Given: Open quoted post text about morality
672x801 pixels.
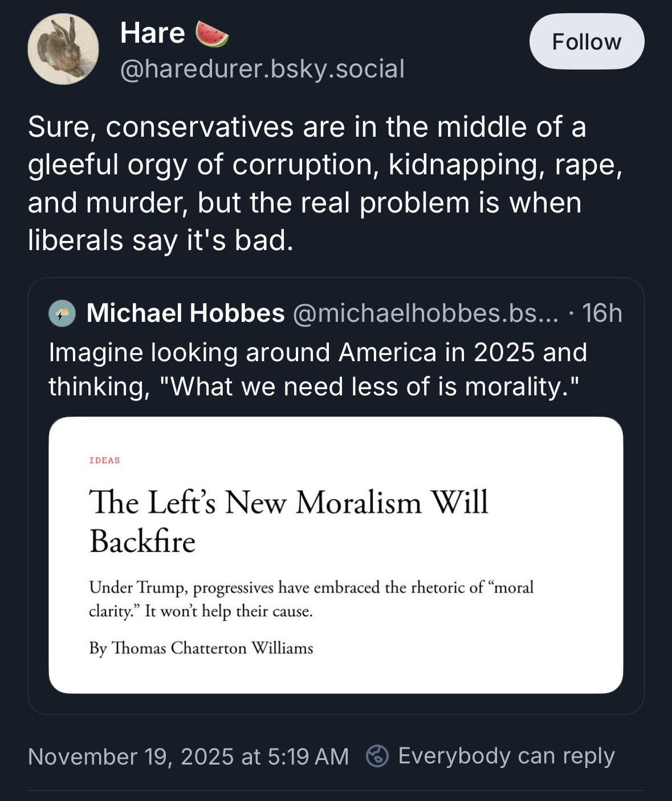Looking at the screenshot, I should pos(317,369).
